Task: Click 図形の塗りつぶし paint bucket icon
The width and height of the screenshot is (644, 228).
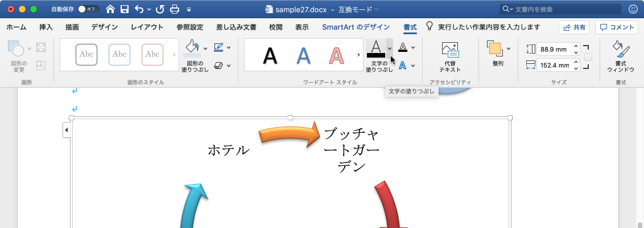Action: (x=192, y=48)
